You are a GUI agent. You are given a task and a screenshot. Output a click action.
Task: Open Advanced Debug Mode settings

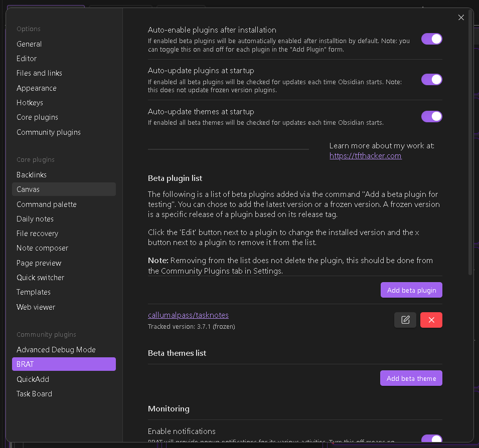tap(64, 350)
